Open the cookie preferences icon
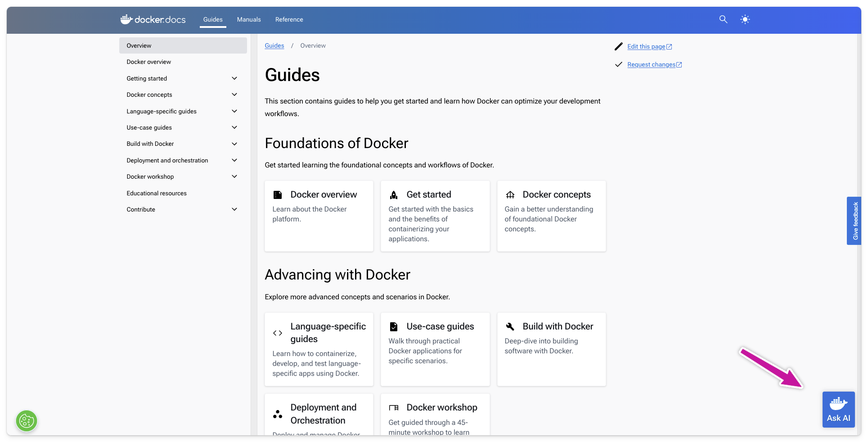The width and height of the screenshot is (868, 442). coord(27,421)
